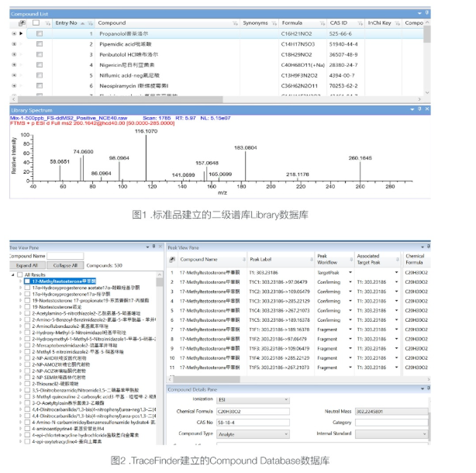
Task: Toggle the All Results checkbox in tree
Action: click(x=20, y=274)
